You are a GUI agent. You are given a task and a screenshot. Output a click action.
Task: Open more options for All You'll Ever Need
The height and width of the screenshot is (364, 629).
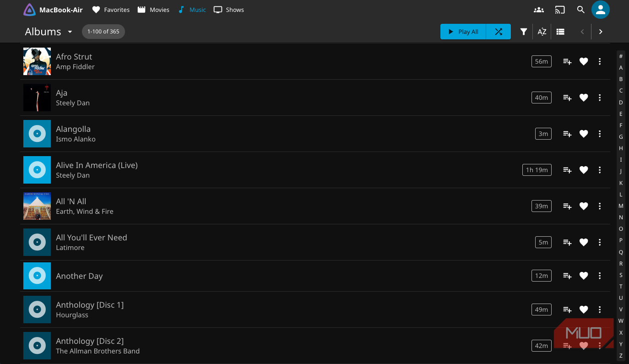(x=600, y=242)
